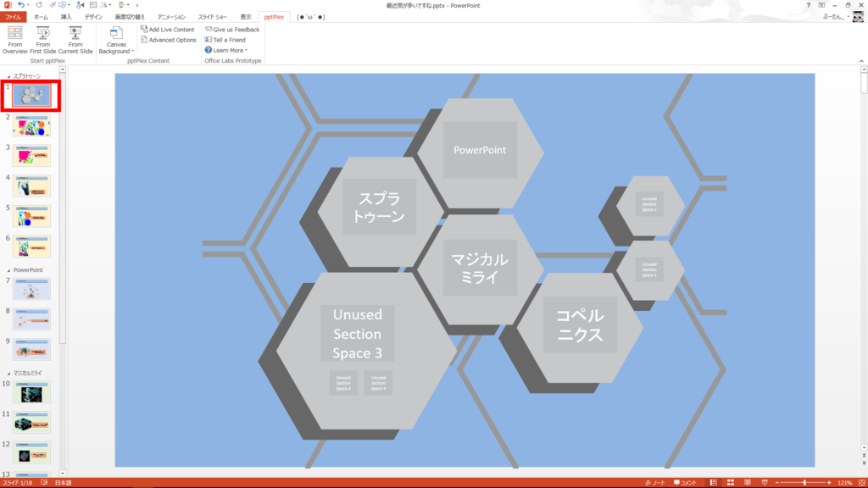Open the ファイル tab
This screenshot has height=488, width=868.
coord(13,17)
